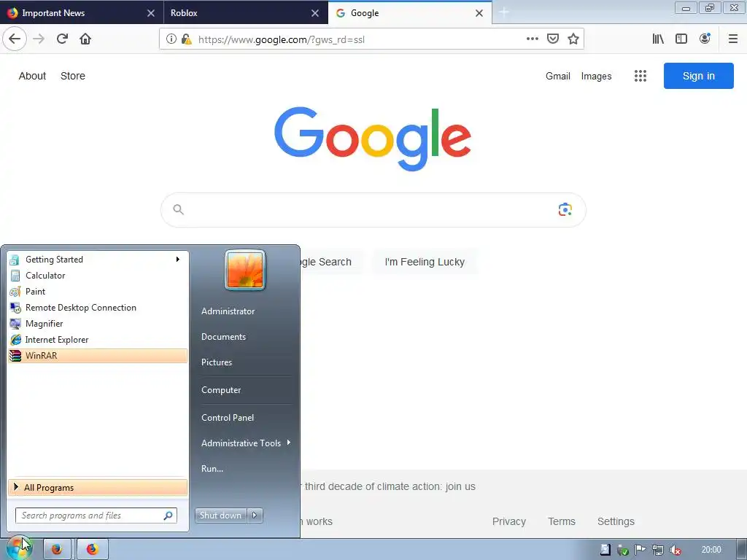
Task: Click the Action Center flag tray icon
Action: (x=640, y=550)
